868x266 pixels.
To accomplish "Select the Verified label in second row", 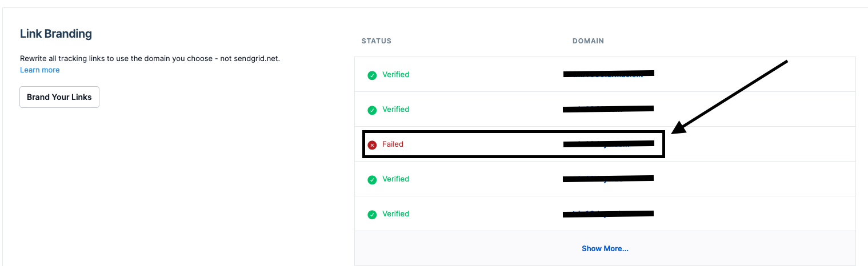I will click(395, 109).
